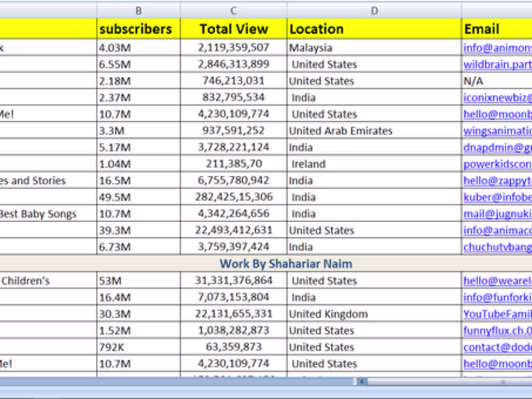Select the Work By Shahariar Naim row
The width and height of the screenshot is (532, 399).
click(286, 264)
